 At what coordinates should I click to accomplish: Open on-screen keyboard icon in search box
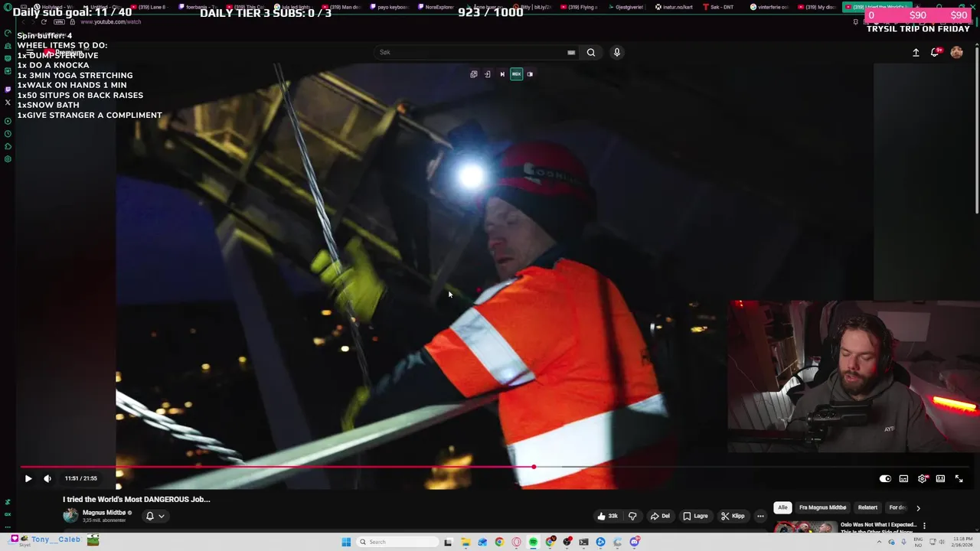571,52
